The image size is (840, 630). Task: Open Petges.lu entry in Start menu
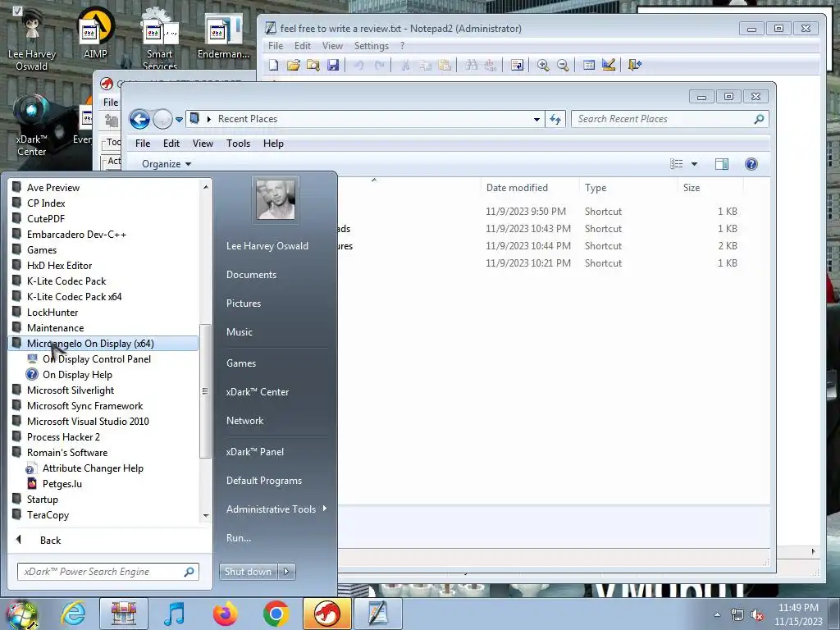click(x=62, y=484)
